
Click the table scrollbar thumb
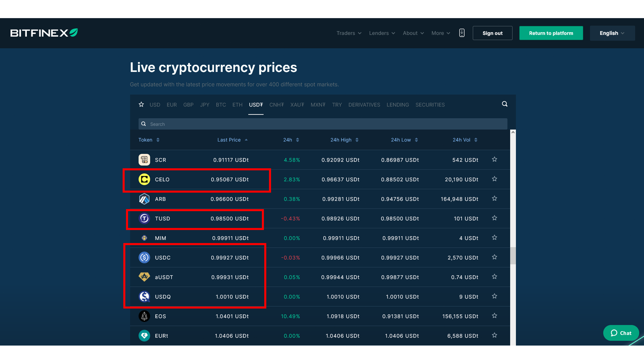[x=513, y=256]
